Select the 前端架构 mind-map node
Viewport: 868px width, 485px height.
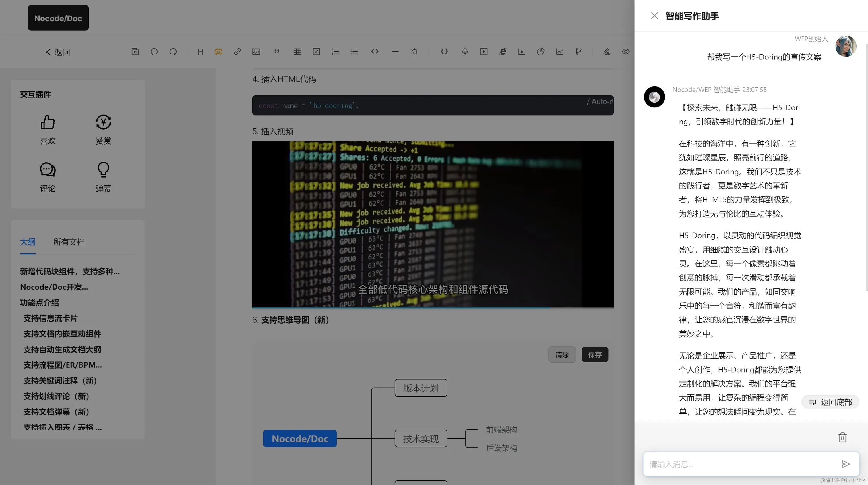501,429
